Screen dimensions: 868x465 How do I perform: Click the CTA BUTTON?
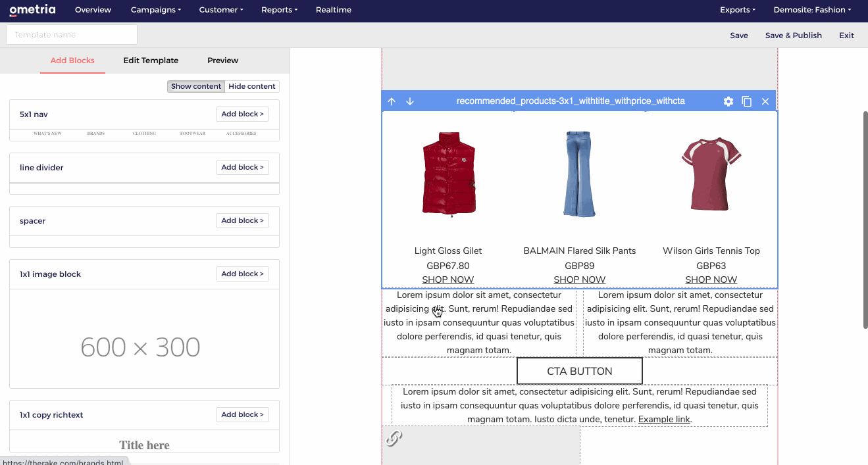tap(580, 371)
